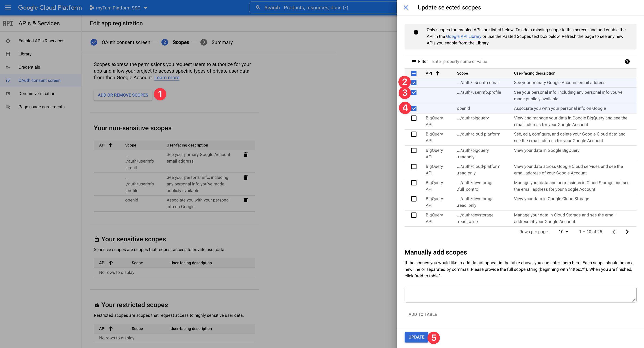This screenshot has width=644, height=348.
Task: Click the User-facing description header in side panel
Action: [x=535, y=73]
